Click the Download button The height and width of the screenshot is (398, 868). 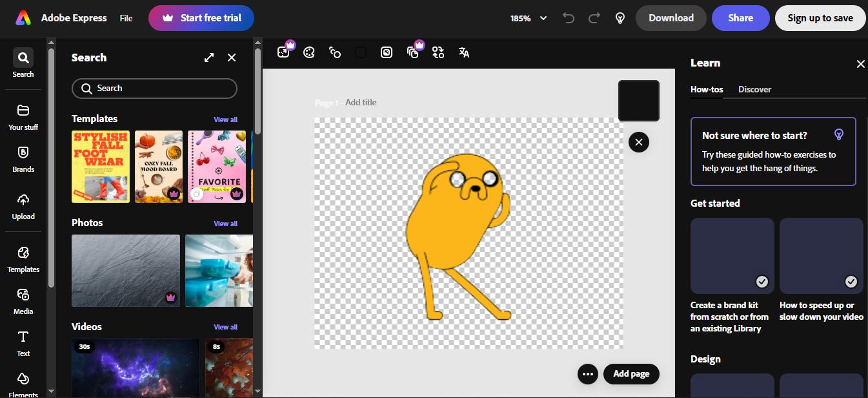671,18
